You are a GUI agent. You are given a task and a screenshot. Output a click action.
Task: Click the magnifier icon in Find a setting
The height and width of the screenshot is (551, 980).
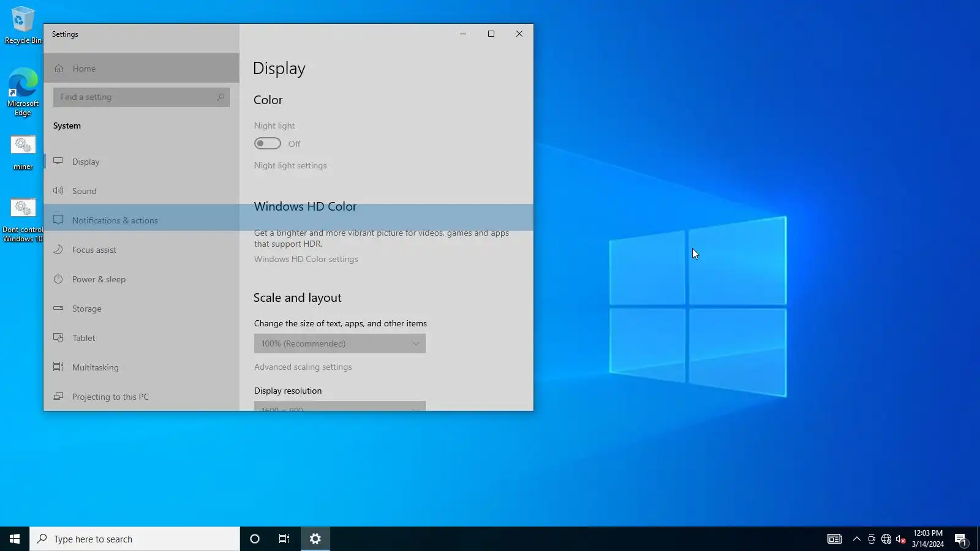pos(221,97)
